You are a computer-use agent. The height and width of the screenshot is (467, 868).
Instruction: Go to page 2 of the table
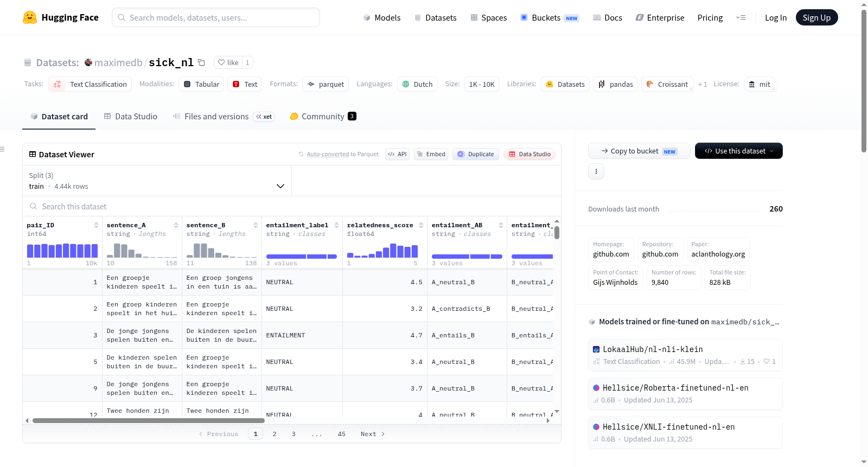click(275, 434)
